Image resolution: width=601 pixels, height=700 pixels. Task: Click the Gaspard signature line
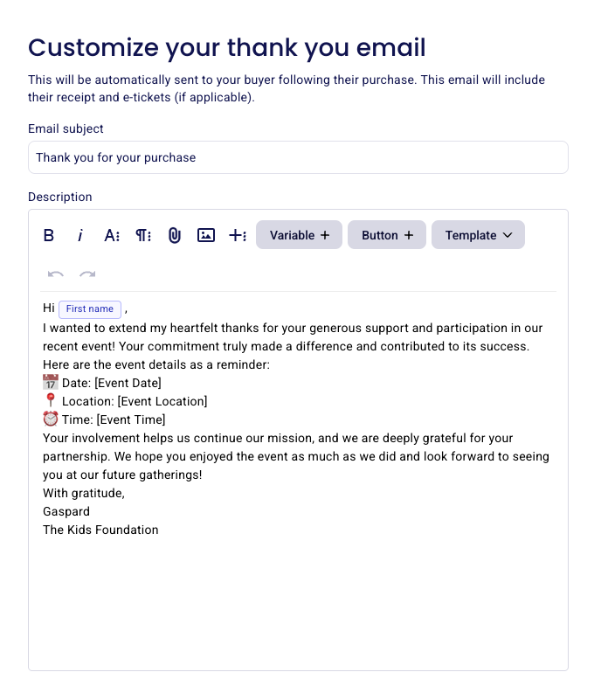point(66,511)
